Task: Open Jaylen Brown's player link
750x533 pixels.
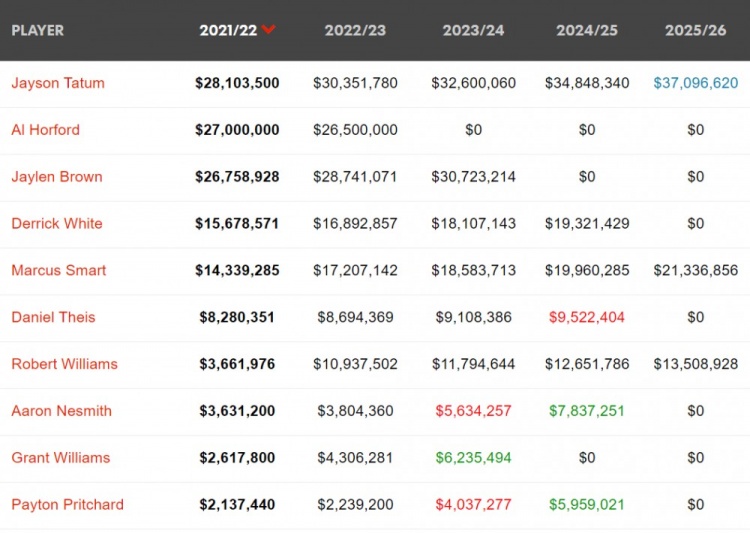Action: click(x=57, y=177)
